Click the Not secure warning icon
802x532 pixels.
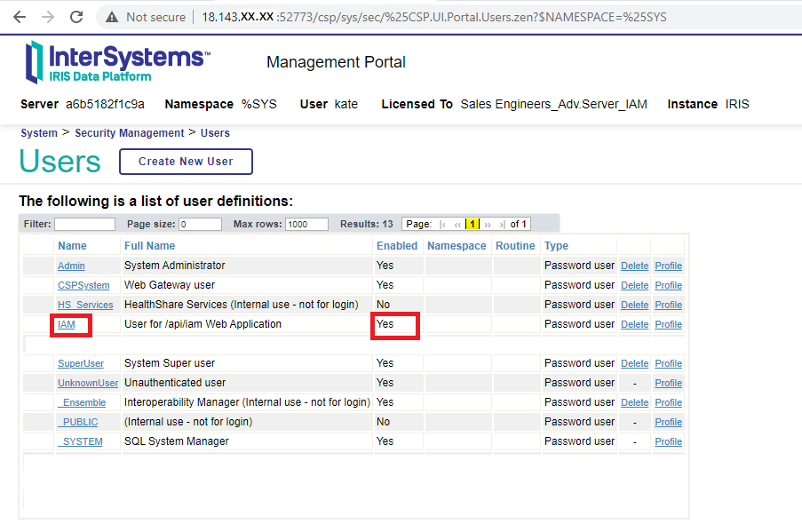click(x=111, y=17)
